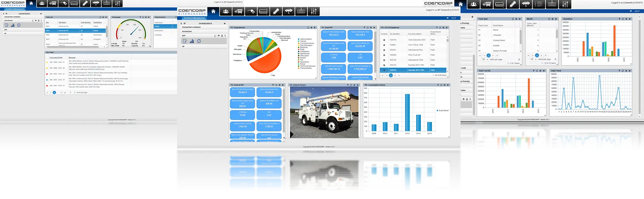
Task: Click HELP in the front window blue bar
Action: coord(454,18)
